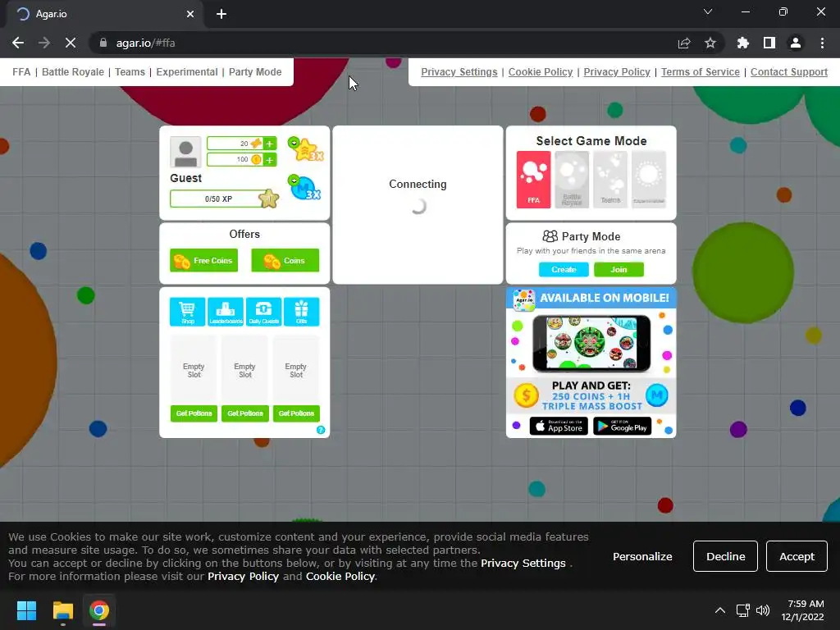Screen dimensions: 840x630
Task: Open the Gifts icon
Action: [302, 311]
